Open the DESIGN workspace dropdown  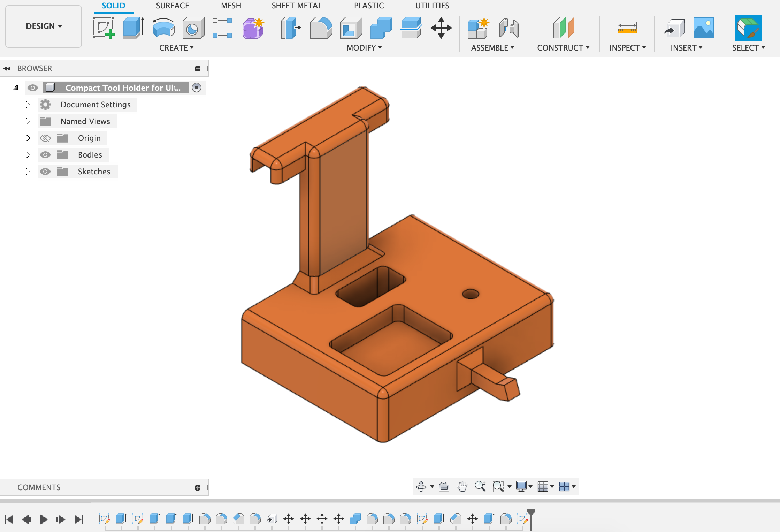click(44, 26)
